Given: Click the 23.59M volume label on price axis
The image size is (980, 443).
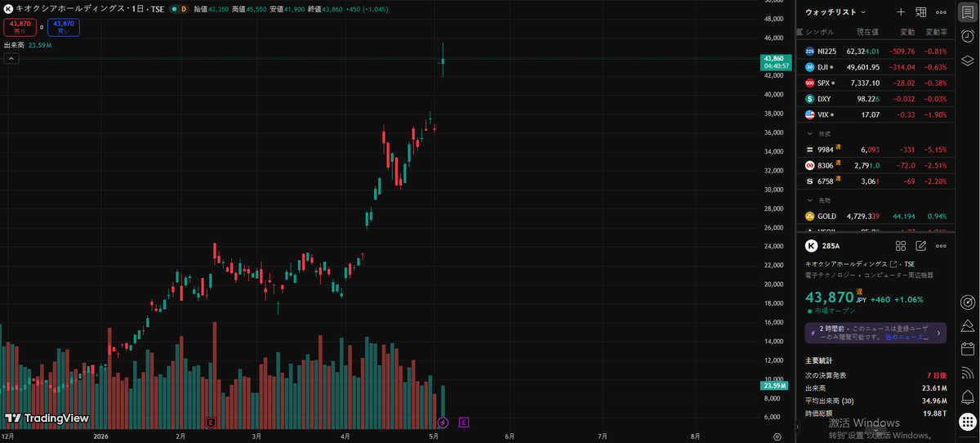Looking at the screenshot, I should coord(773,386).
